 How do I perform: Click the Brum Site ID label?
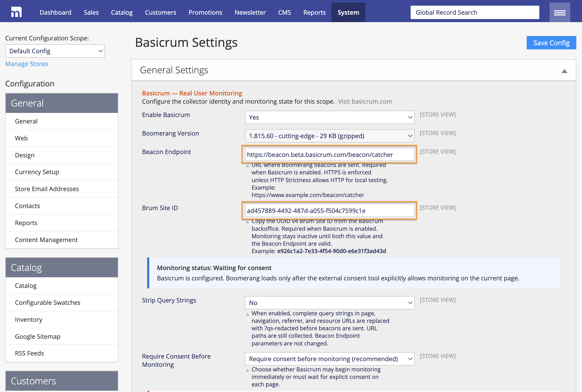[x=160, y=208]
